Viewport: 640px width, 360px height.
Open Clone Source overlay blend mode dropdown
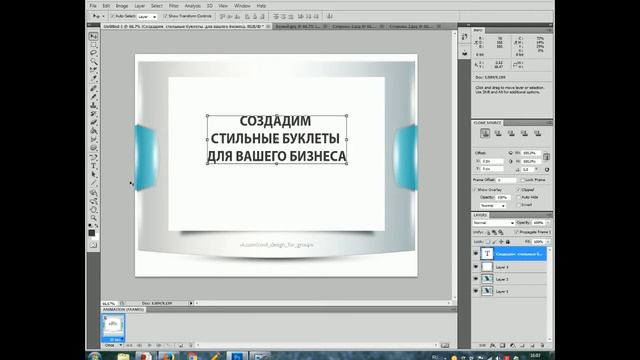click(x=493, y=206)
